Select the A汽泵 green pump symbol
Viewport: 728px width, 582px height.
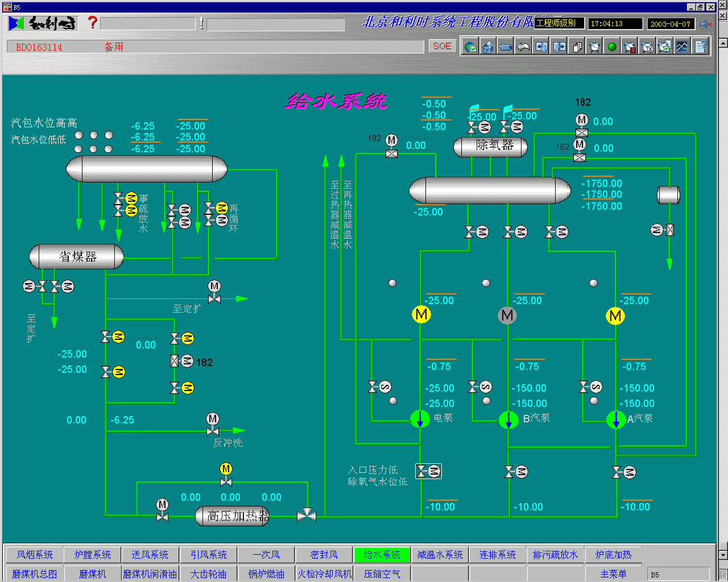[x=616, y=420]
